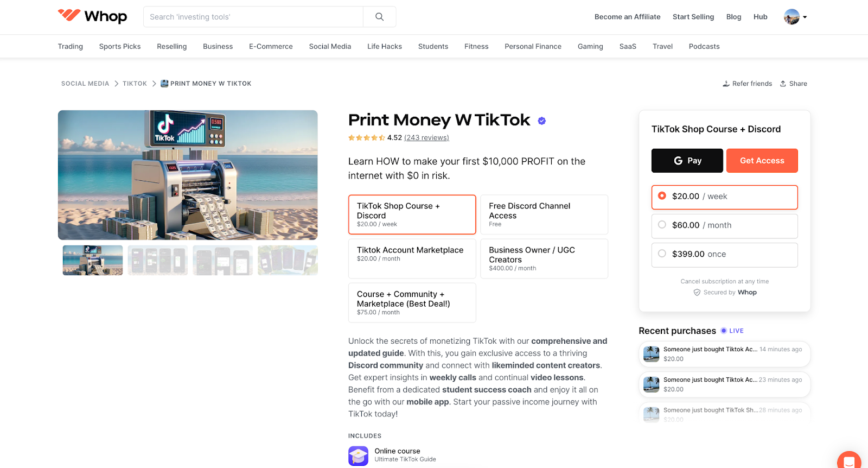Viewport: 868px width, 468px height.
Task: Click the Online course icon
Action: pos(358,456)
